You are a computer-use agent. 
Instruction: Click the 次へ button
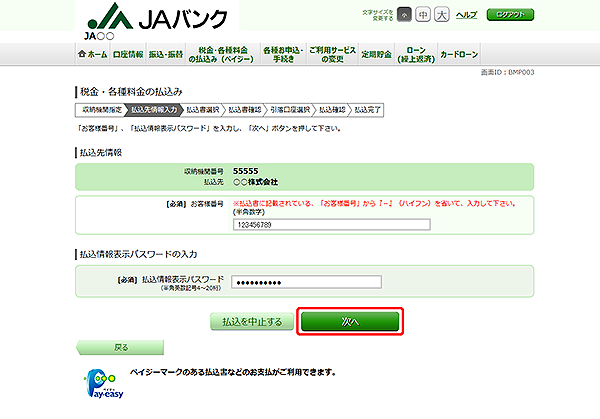pos(350,321)
